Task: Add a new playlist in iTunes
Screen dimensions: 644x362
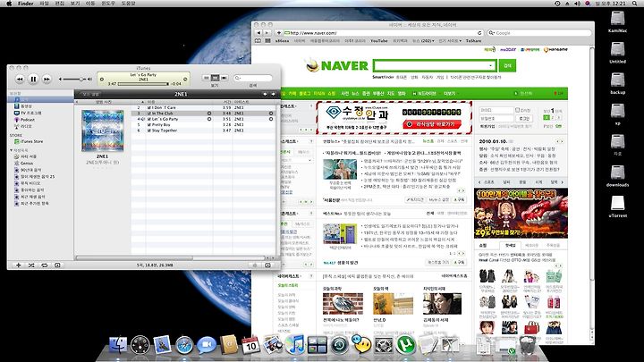Action: (18, 265)
